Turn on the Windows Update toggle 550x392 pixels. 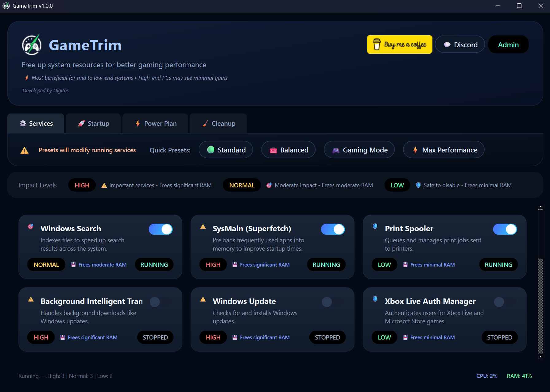[x=333, y=302]
